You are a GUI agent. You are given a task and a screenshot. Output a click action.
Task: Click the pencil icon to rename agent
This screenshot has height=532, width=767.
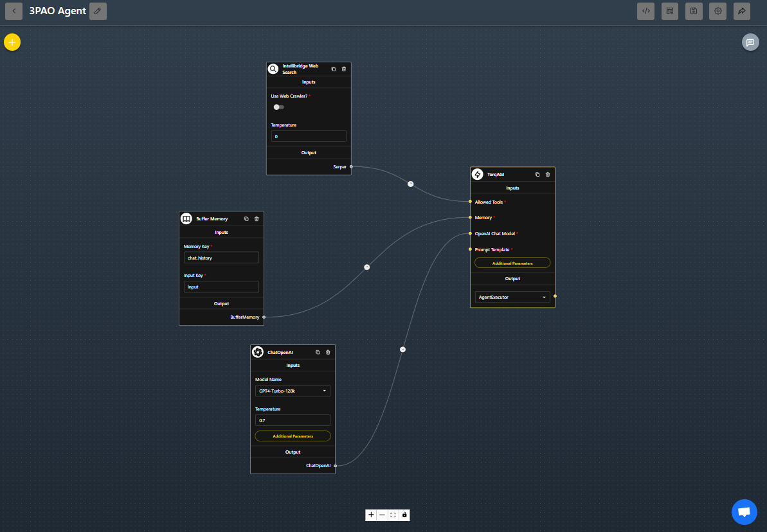click(98, 11)
